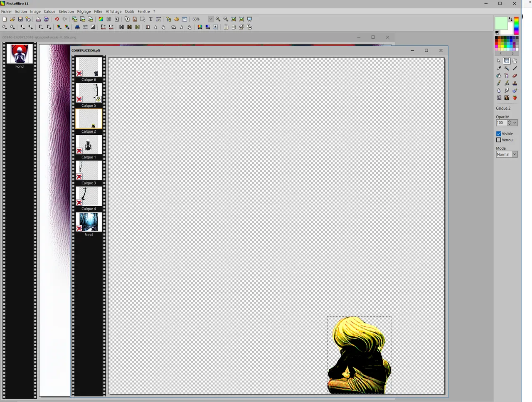Screen dimensions: 532x402
Task: Select the Clone Stamp tool
Action: click(x=515, y=83)
